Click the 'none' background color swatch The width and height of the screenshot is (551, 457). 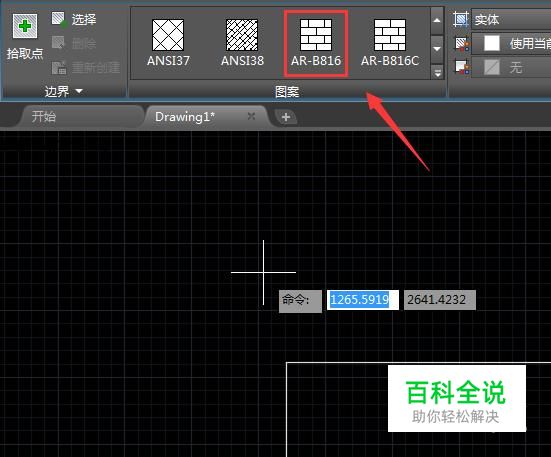pyautogui.click(x=492, y=67)
